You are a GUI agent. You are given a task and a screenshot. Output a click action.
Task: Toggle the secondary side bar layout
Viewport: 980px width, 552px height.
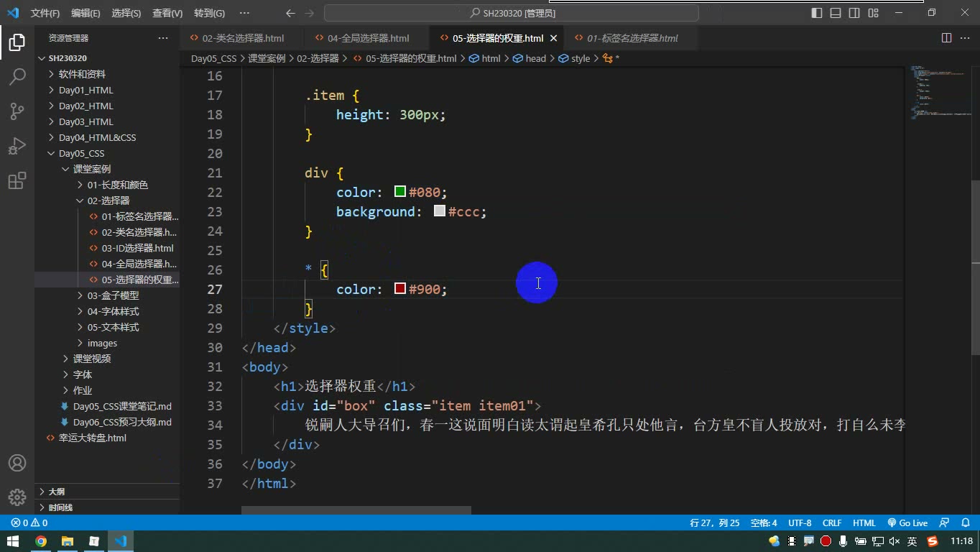854,13
